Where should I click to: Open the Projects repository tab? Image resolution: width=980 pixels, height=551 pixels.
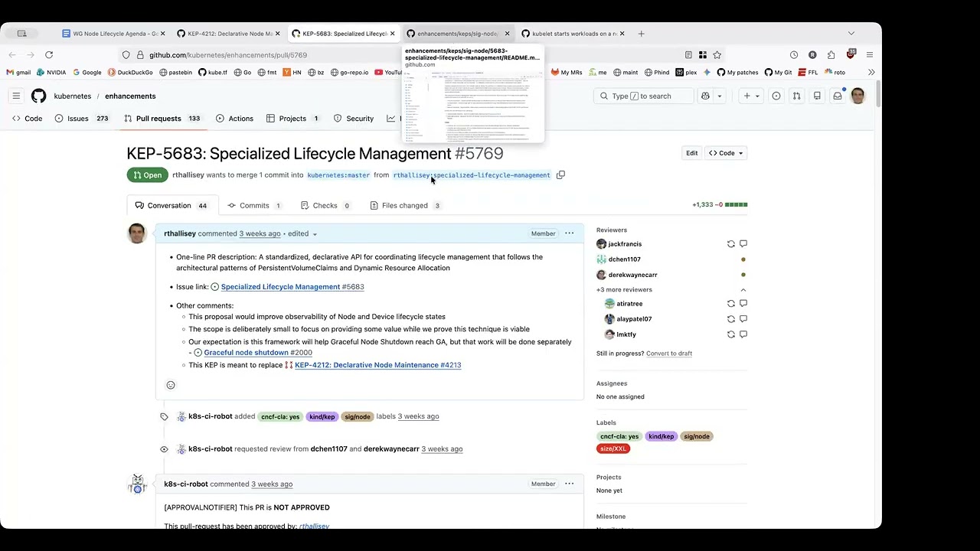click(292, 119)
